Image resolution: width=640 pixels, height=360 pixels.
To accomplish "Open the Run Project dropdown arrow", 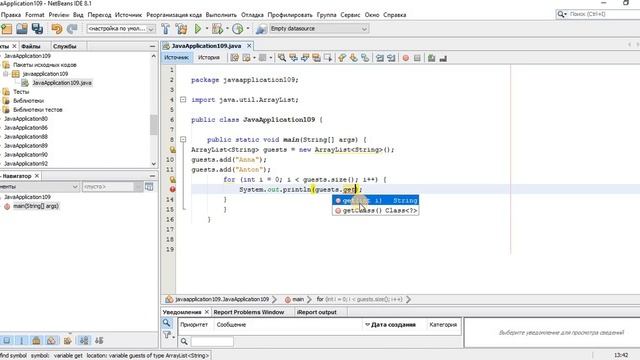I will click(207, 29).
